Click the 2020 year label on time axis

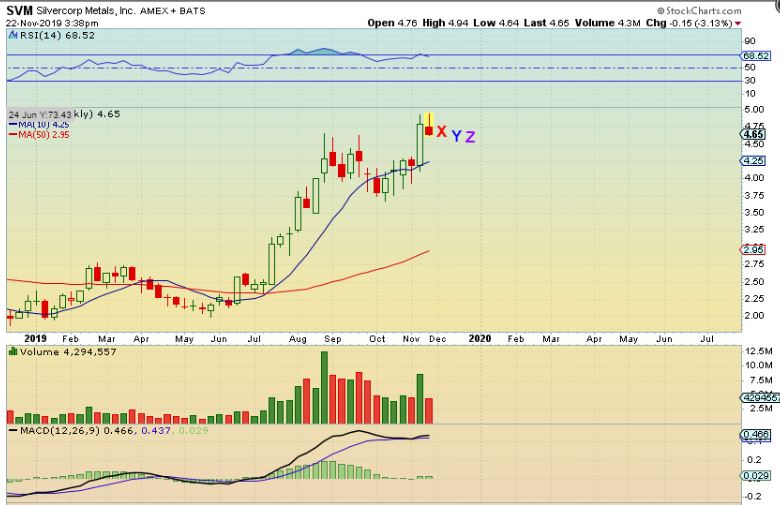point(480,339)
